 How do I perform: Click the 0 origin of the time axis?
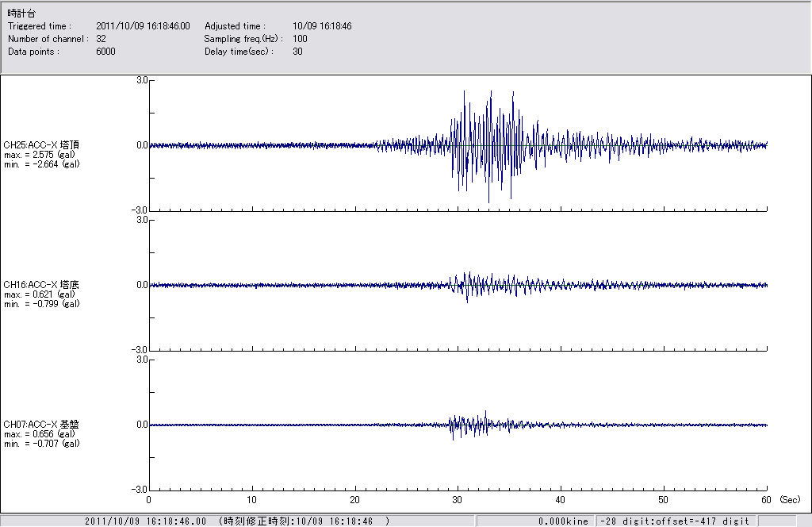click(x=149, y=500)
